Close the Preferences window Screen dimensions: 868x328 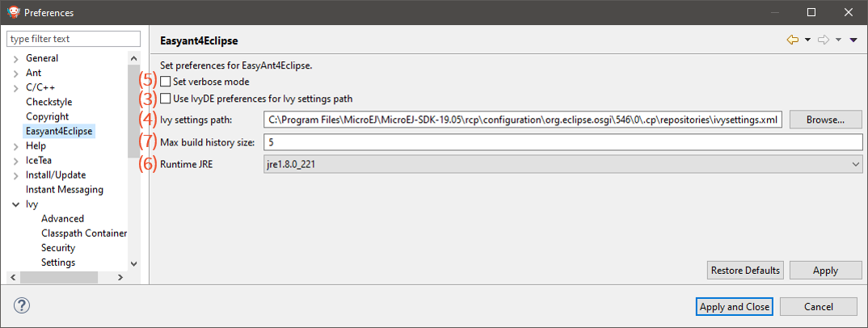(848, 12)
